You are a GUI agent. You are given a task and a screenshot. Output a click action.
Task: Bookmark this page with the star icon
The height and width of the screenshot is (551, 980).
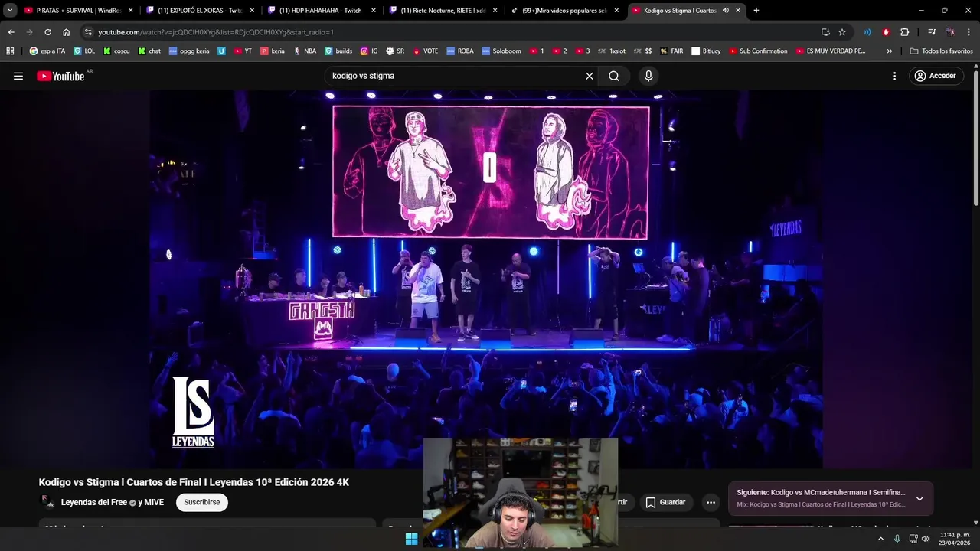tap(842, 32)
